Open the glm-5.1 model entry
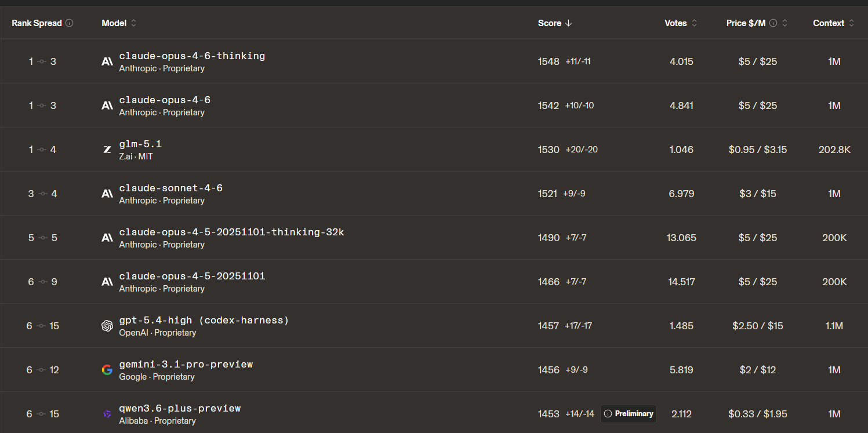This screenshot has width=868, height=433. 140,144
